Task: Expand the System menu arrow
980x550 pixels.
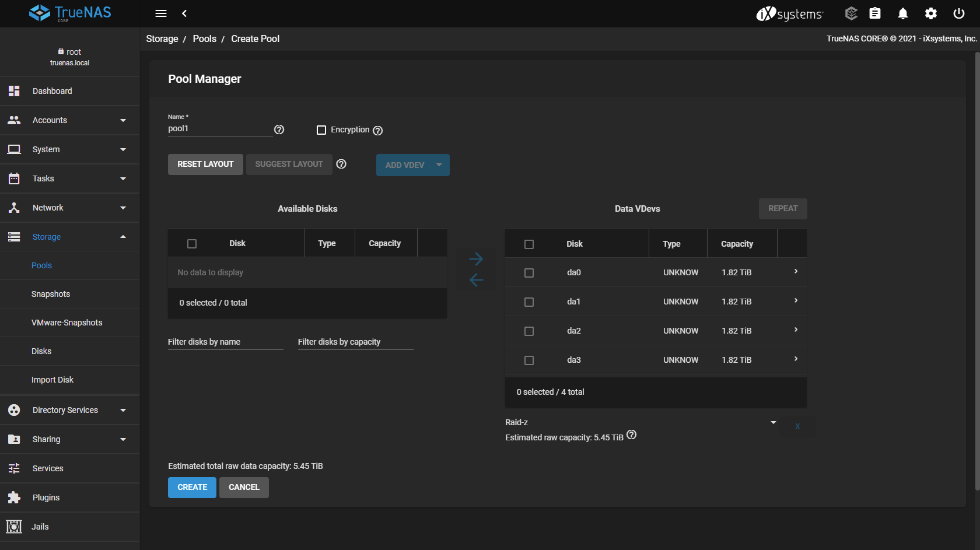Action: [123, 150]
